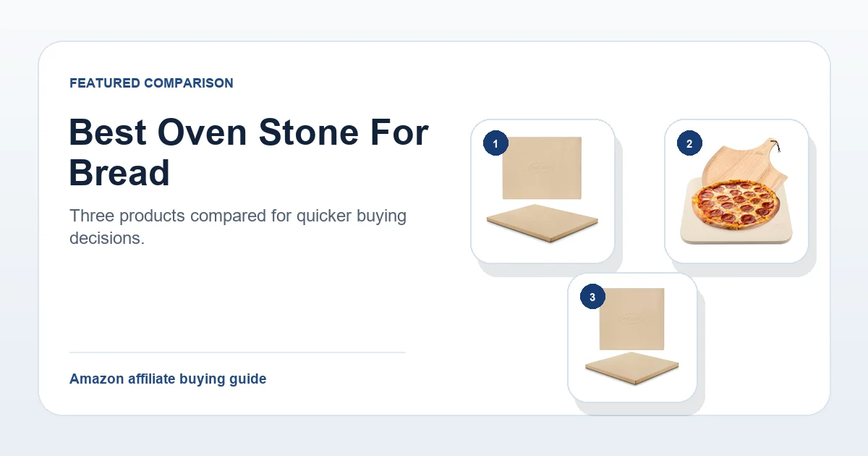Screen dimensions: 868x456
Task: Open the upright rectangular stone in product 1
Action: click(542, 167)
